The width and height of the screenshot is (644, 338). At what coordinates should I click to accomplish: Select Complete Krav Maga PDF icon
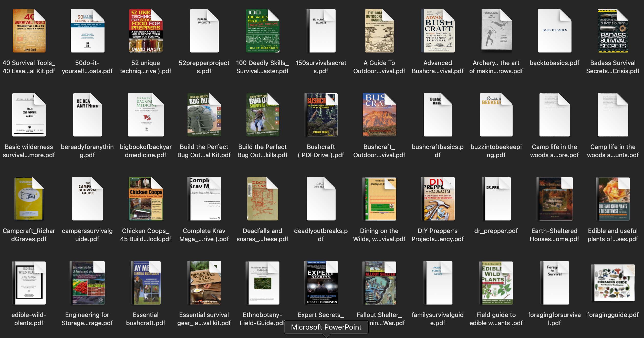coord(204,199)
